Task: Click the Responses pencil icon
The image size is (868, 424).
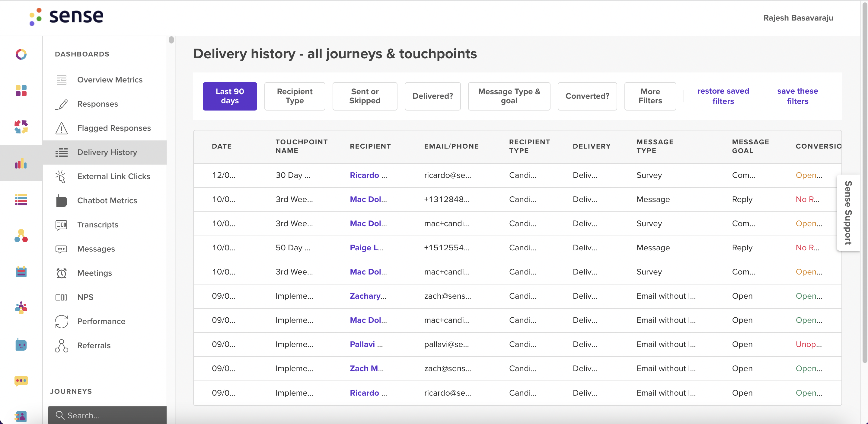Action: [x=61, y=104]
